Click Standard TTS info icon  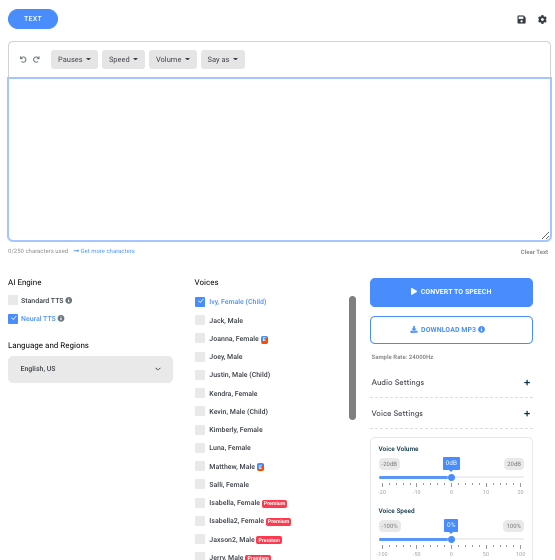coord(69,300)
